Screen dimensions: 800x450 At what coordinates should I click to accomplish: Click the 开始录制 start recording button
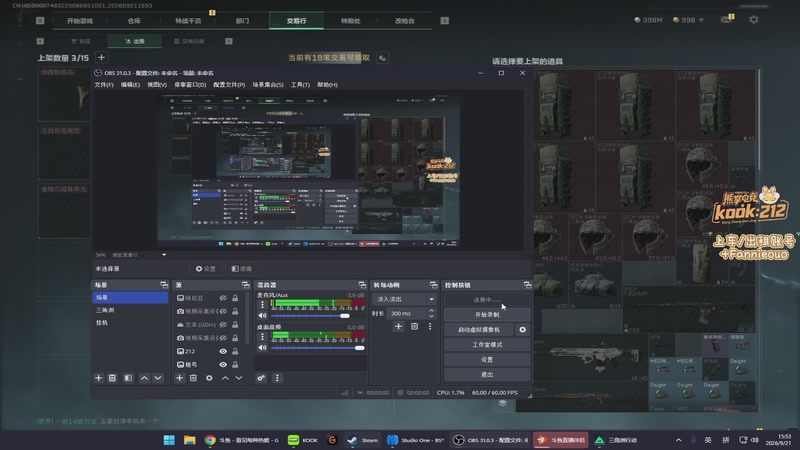487,315
